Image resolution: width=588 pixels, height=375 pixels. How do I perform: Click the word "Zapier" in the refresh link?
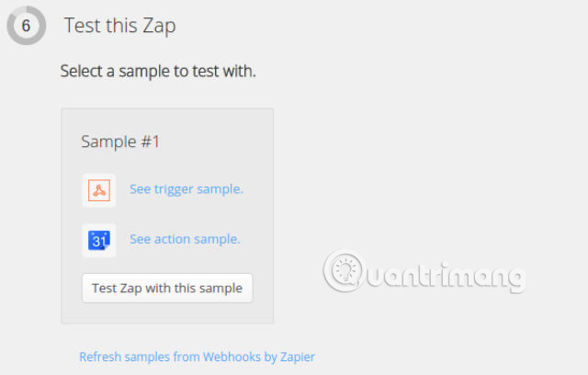click(x=297, y=357)
